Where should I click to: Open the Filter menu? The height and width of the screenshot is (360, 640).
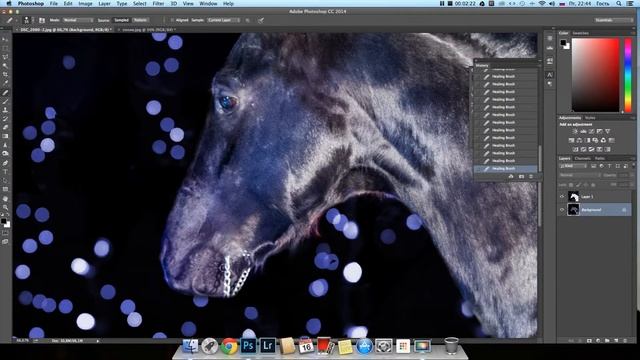[x=158, y=3]
